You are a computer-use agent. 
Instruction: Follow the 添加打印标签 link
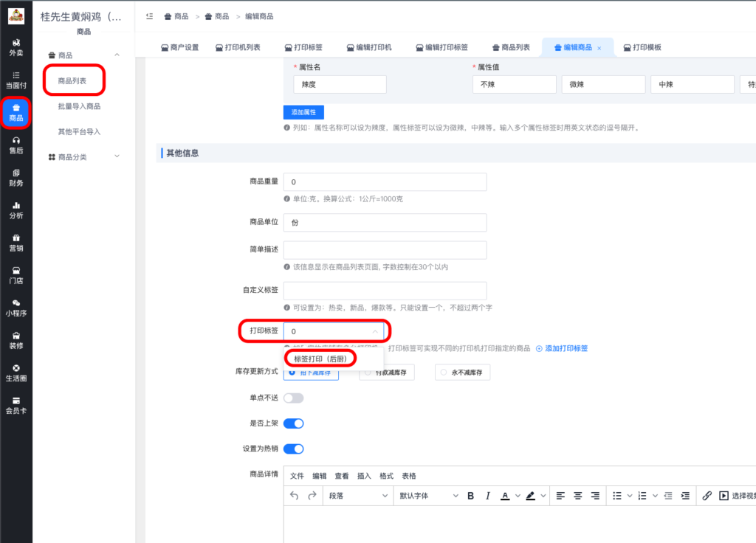[566, 348]
